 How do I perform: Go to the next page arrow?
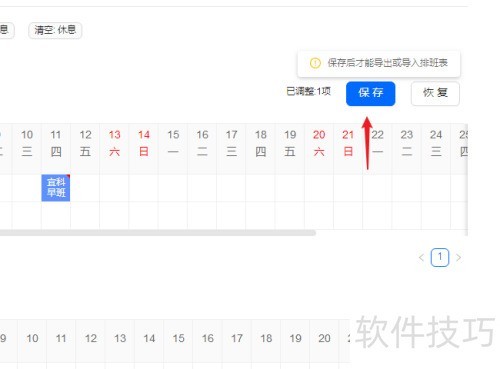pos(459,257)
